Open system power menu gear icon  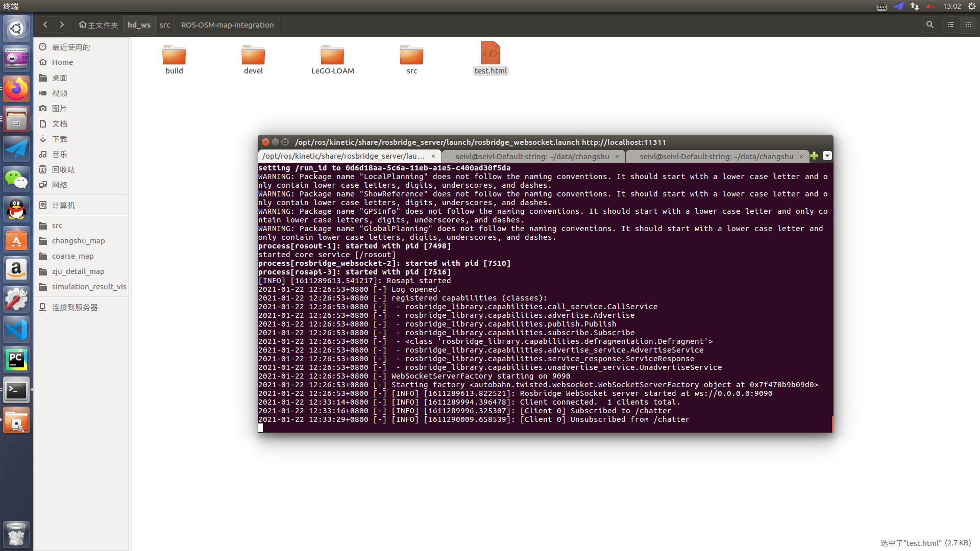[x=972, y=6]
